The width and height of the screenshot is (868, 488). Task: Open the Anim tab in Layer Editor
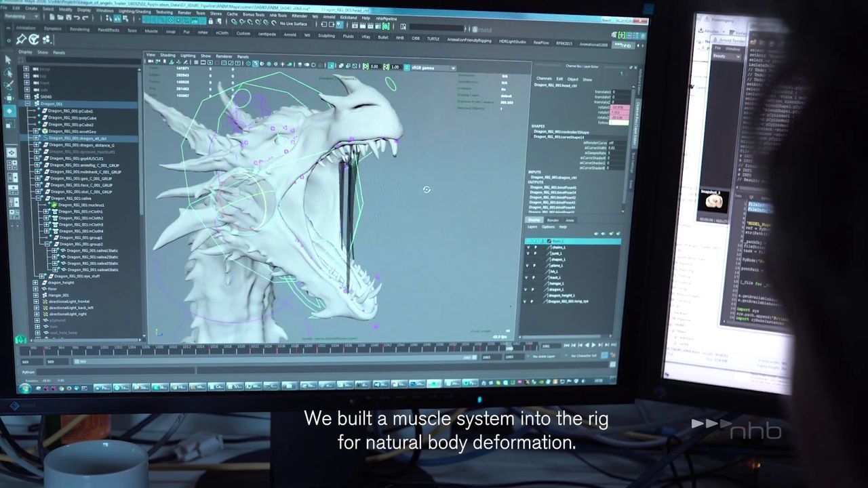pyautogui.click(x=570, y=220)
